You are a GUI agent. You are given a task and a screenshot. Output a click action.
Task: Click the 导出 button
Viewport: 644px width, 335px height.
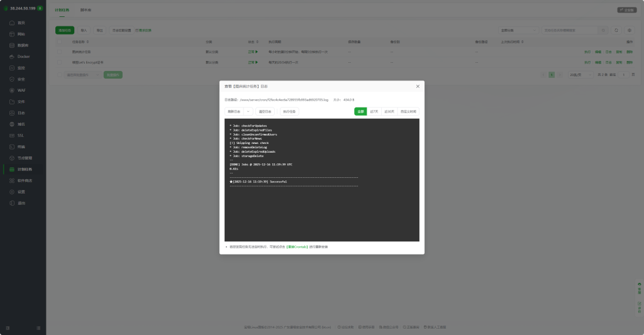click(x=100, y=30)
